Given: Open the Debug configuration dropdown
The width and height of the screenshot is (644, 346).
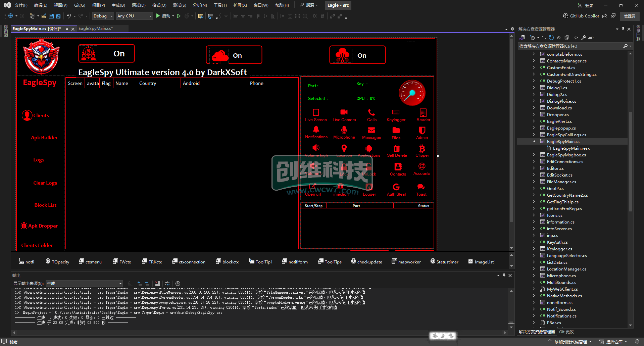Looking at the screenshot, I should coord(103,16).
